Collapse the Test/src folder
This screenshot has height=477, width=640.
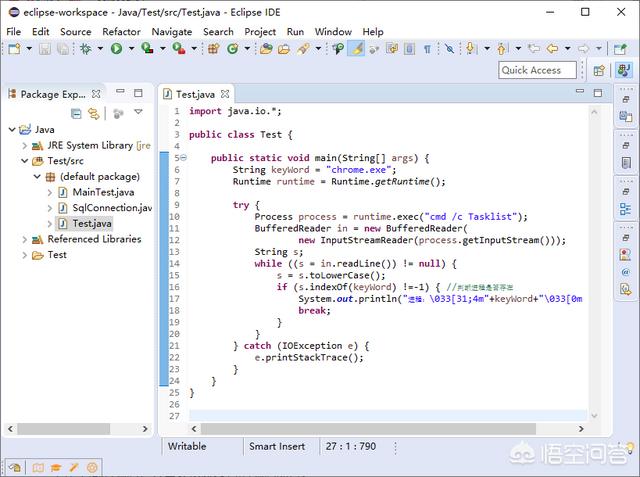(x=24, y=161)
